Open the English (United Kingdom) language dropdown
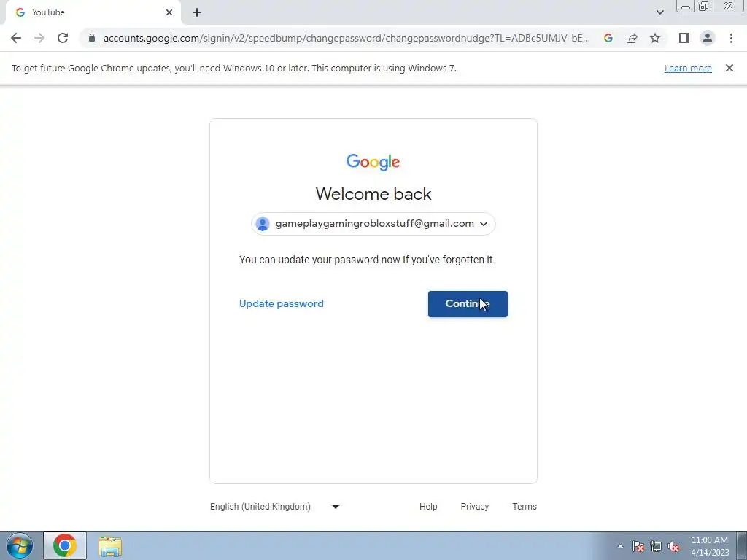This screenshot has width=747, height=560. coord(274,507)
